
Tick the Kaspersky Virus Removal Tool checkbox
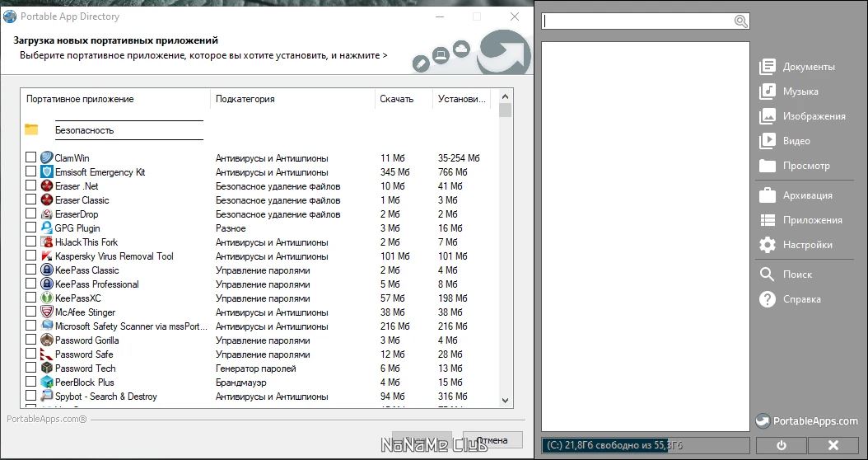(31, 256)
